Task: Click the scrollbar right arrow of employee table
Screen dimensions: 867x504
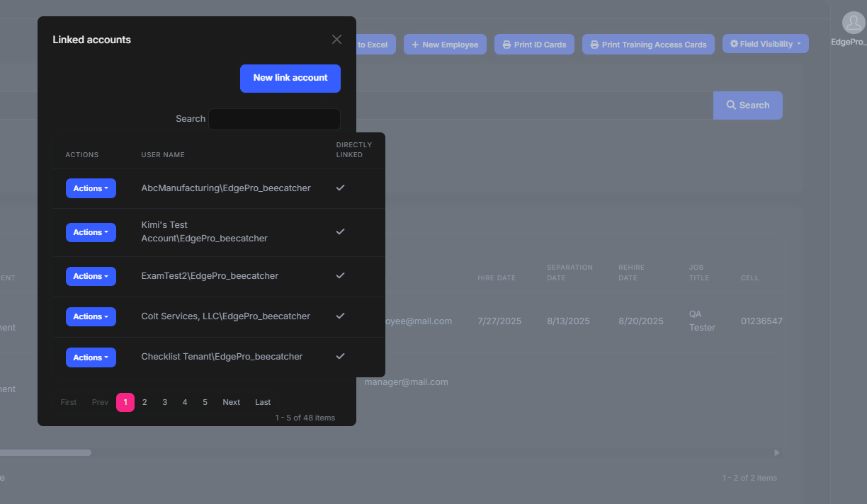Action: pos(777,452)
